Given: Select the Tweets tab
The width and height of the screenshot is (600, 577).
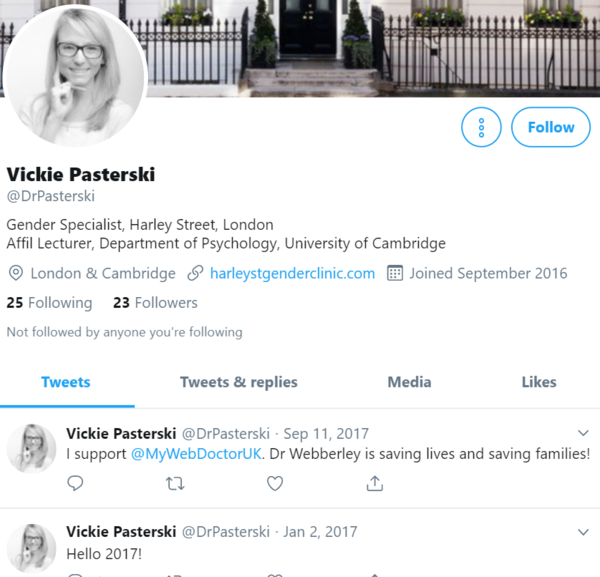Looking at the screenshot, I should pos(66,382).
